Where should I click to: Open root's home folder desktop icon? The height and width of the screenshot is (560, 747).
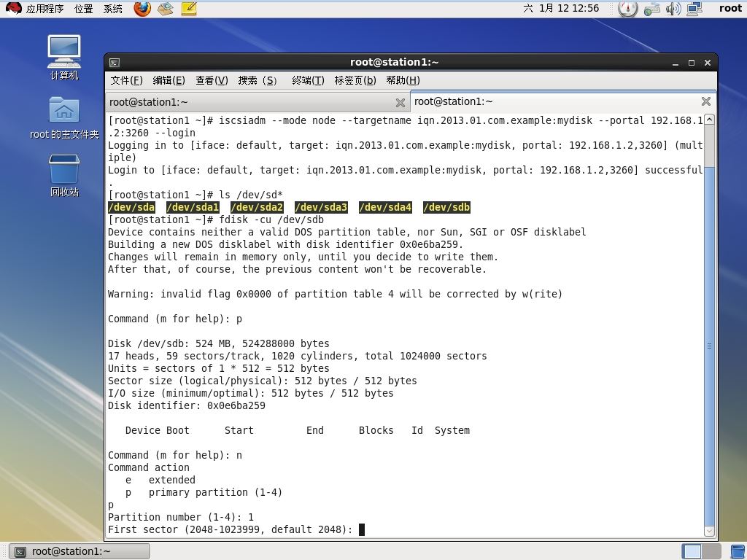[x=64, y=117]
